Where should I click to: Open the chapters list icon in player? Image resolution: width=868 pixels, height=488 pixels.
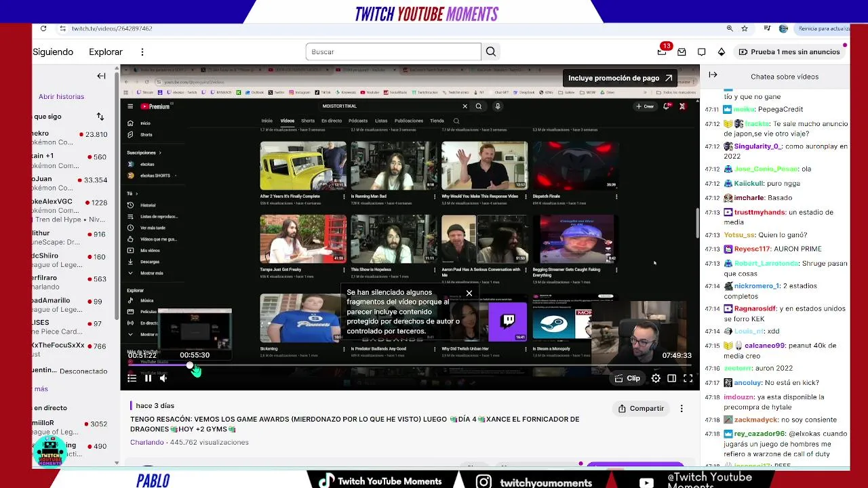click(x=132, y=378)
